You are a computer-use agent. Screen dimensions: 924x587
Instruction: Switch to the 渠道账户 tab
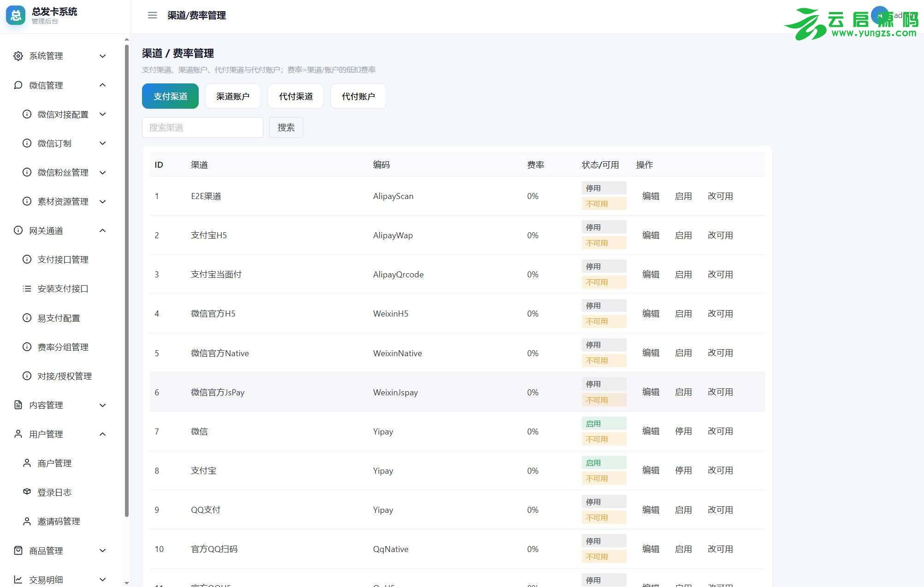[x=233, y=96]
